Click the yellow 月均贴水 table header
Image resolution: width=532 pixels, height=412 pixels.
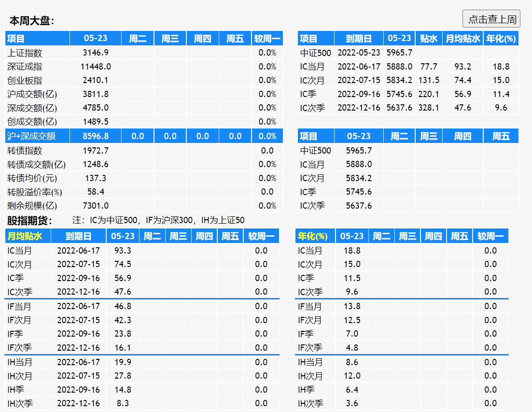28,236
